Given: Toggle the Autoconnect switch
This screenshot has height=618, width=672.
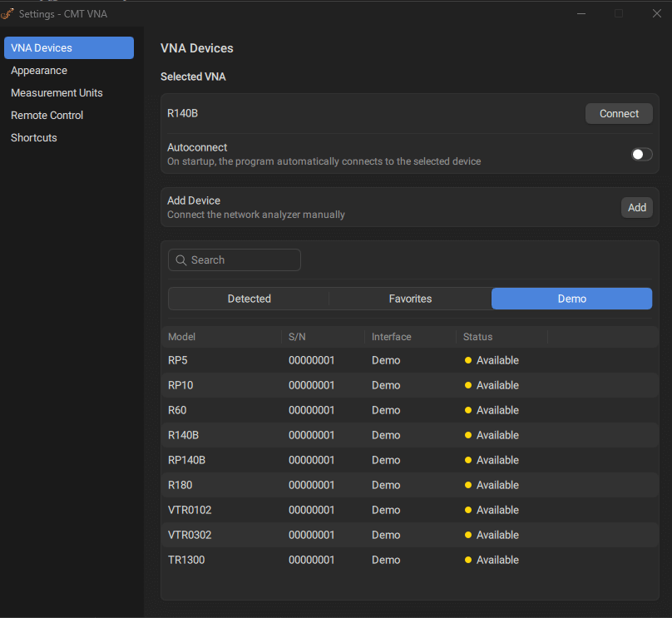Looking at the screenshot, I should (x=641, y=155).
